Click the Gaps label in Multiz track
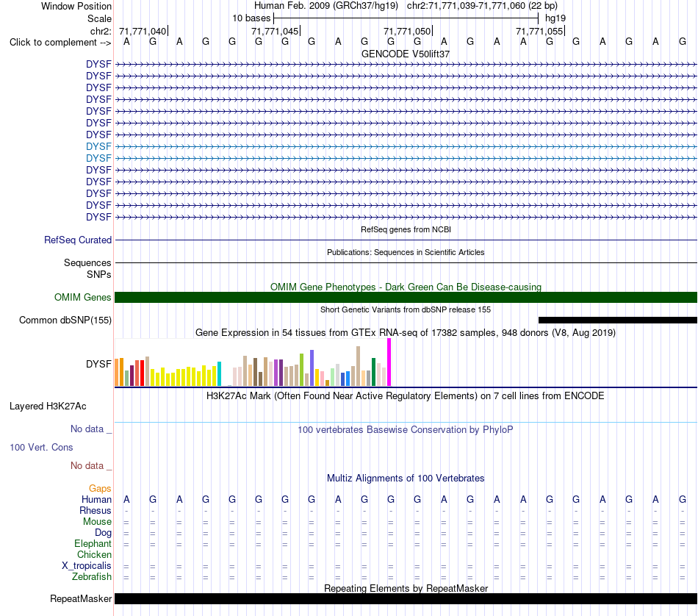698x616 pixels. (x=100, y=489)
